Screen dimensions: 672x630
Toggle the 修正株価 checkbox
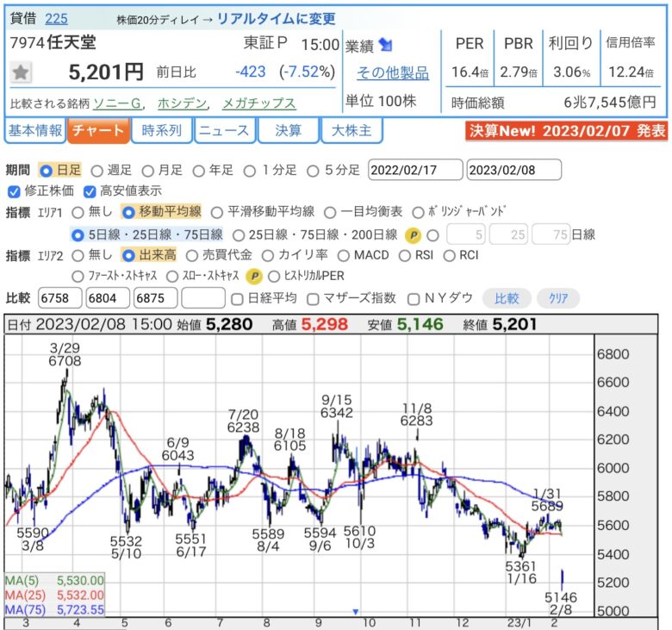tap(14, 191)
